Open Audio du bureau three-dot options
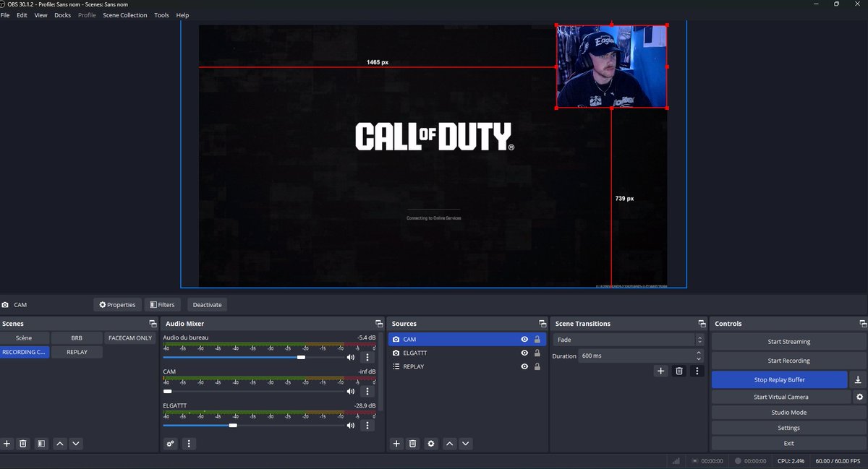The width and height of the screenshot is (868, 469). point(367,357)
